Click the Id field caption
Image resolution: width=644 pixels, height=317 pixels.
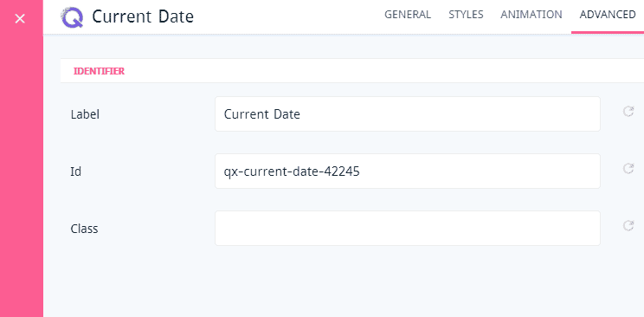pos(76,171)
